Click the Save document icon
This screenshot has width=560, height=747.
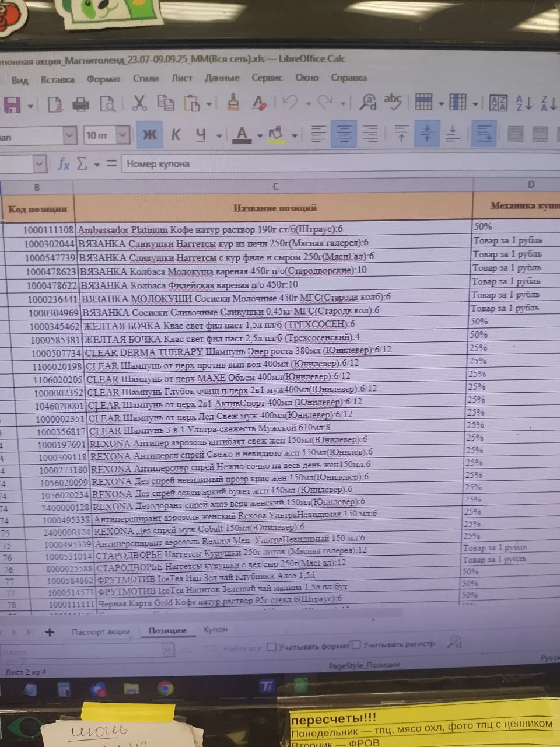(12, 105)
